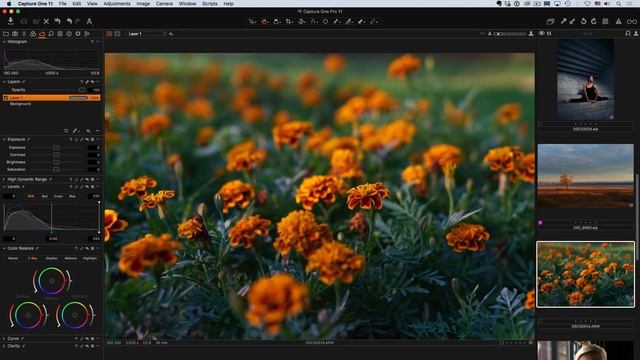Click the variants stack icon

550,21
